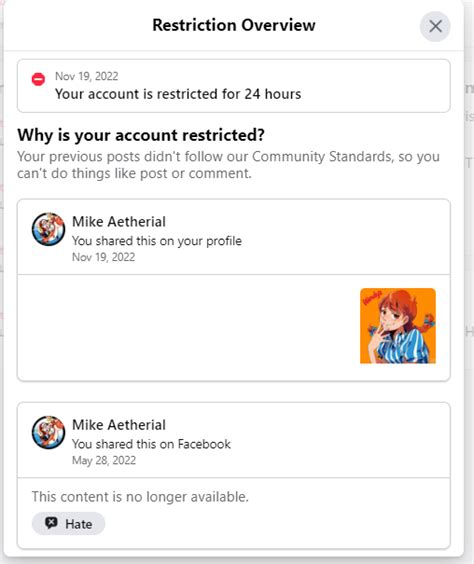Click the Hate violation tag

68,524
